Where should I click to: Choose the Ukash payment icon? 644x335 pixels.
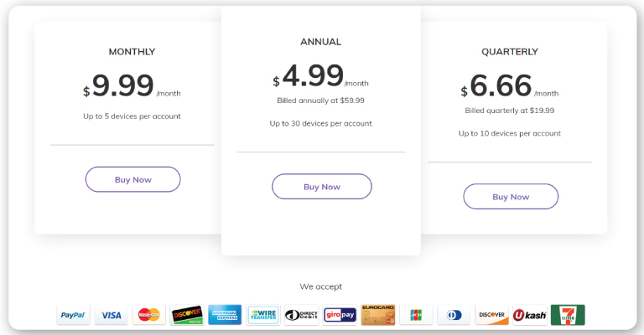click(530, 315)
